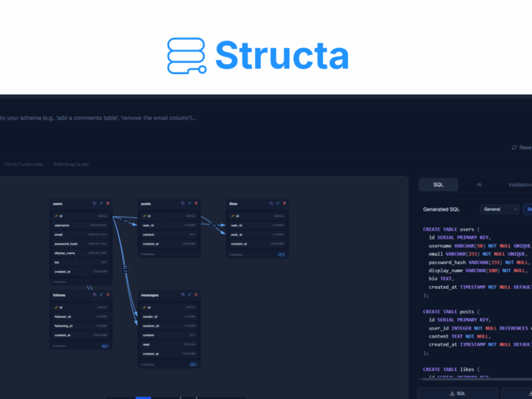Remove the likes table via trash icon
The height and width of the screenshot is (399, 532).
(x=284, y=204)
